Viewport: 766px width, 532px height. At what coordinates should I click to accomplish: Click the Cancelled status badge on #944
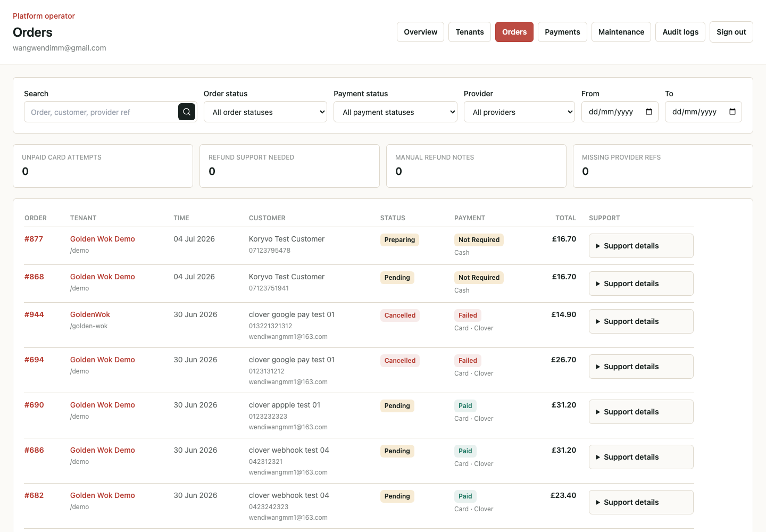400,315
